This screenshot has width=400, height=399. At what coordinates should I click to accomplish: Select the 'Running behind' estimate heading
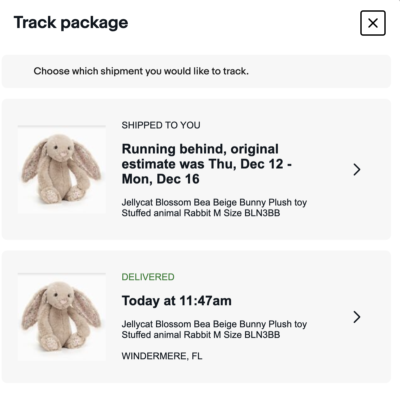click(207, 164)
